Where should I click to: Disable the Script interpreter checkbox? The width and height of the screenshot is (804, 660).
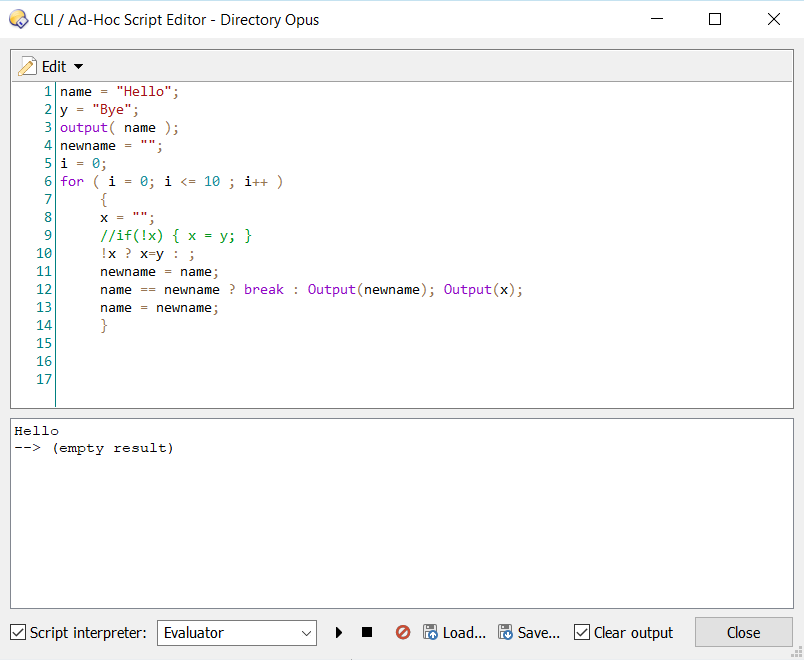tap(18, 632)
